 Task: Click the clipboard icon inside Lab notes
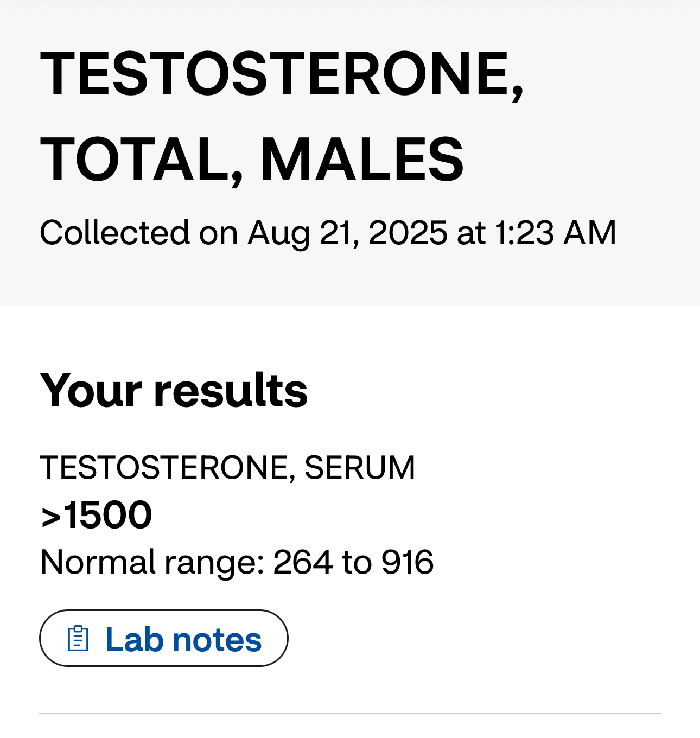(x=78, y=639)
